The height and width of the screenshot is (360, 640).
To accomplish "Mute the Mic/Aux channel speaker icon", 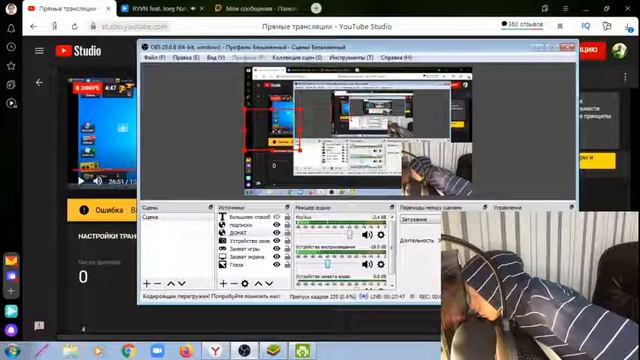I will point(367,235).
